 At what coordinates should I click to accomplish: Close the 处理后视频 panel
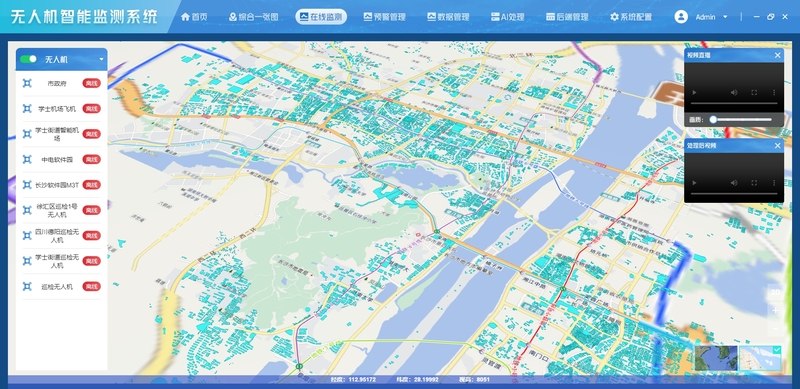pyautogui.click(x=778, y=146)
